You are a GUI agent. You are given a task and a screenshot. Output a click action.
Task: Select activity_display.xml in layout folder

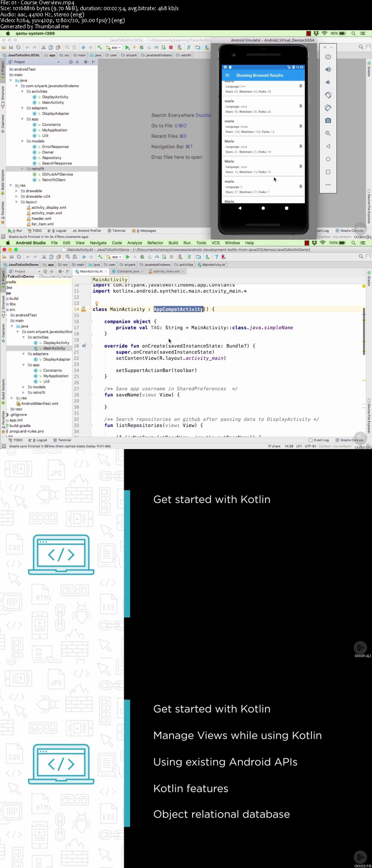pos(49,207)
